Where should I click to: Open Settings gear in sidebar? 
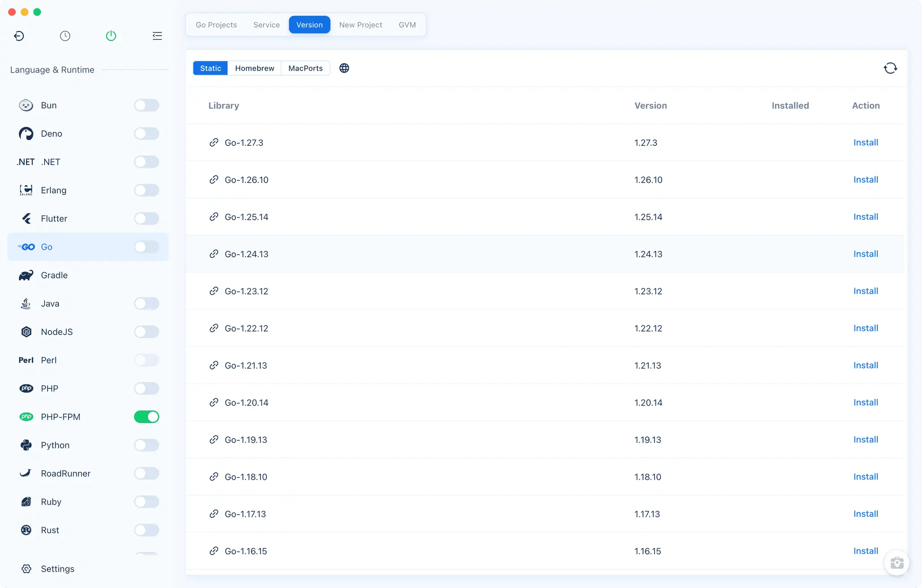click(27, 569)
